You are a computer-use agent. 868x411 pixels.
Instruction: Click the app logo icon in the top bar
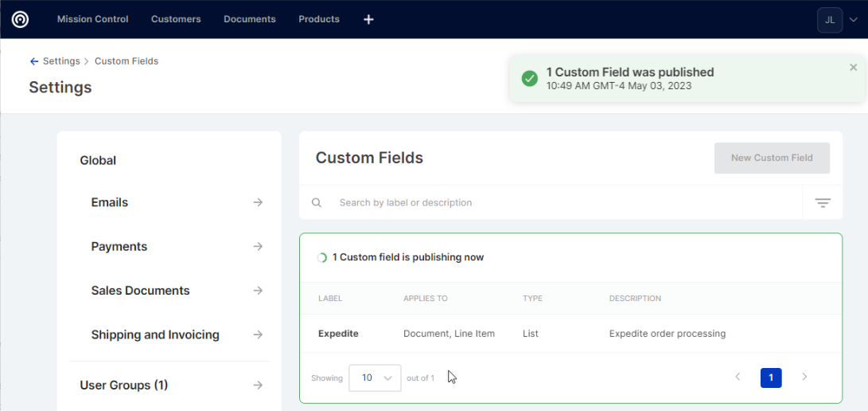(20, 19)
